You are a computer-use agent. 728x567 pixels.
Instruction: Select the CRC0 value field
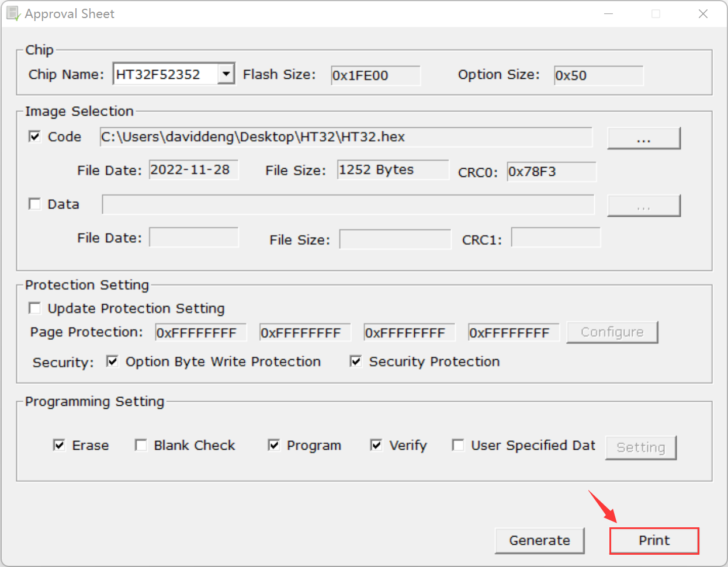551,172
